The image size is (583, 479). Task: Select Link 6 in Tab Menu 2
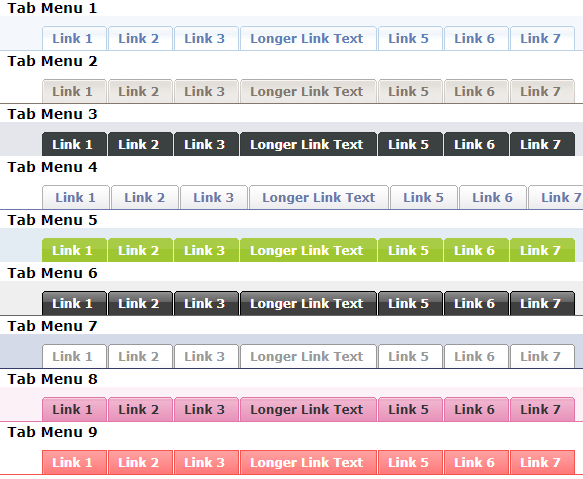[x=476, y=91]
